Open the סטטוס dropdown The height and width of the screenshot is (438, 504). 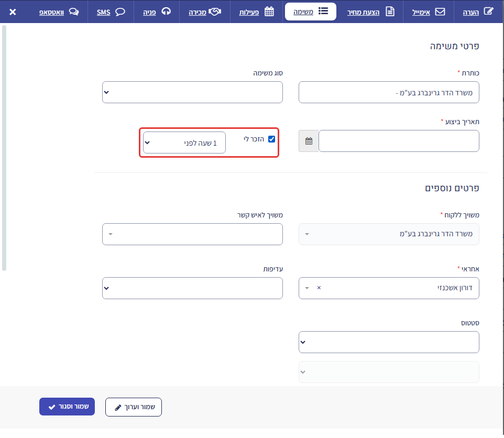(389, 342)
